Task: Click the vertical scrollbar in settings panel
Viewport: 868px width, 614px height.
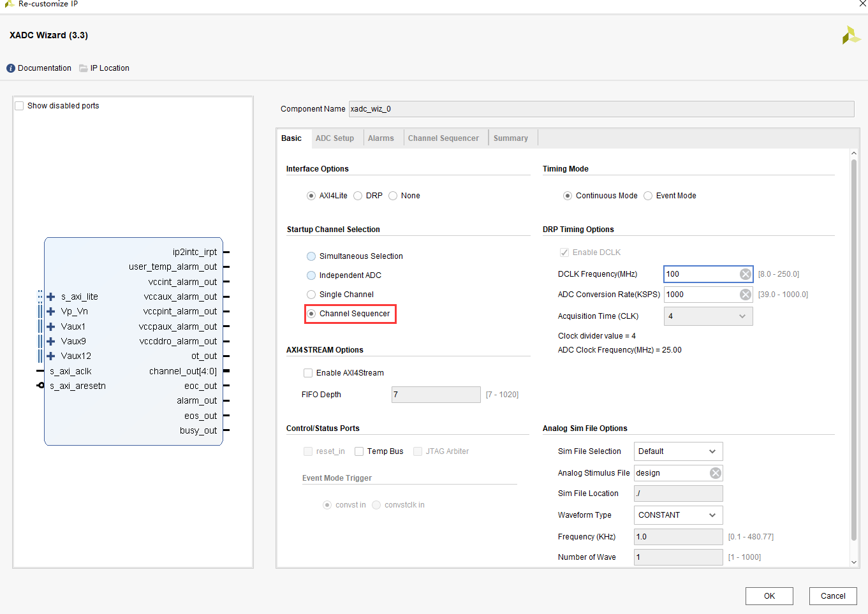Action: tap(854, 349)
